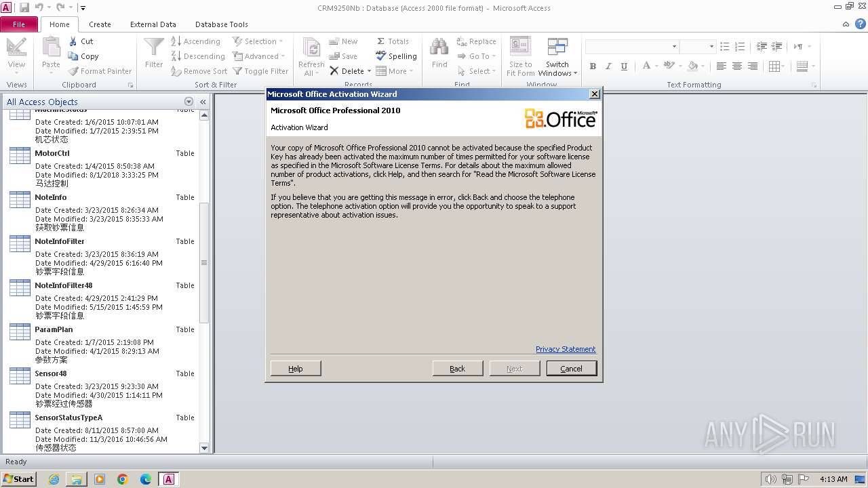Open the Go To dropdown
Screen dimensions: 868x488
(x=477, y=56)
